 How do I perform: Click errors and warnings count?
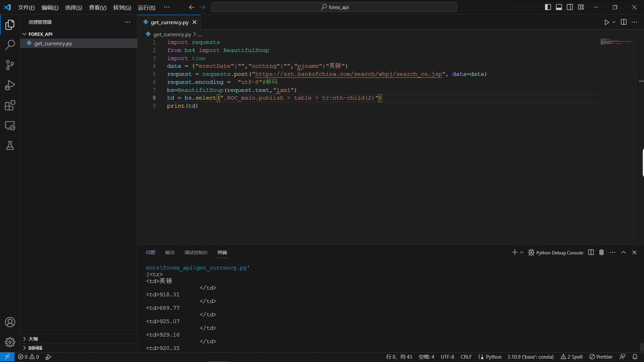click(29, 357)
